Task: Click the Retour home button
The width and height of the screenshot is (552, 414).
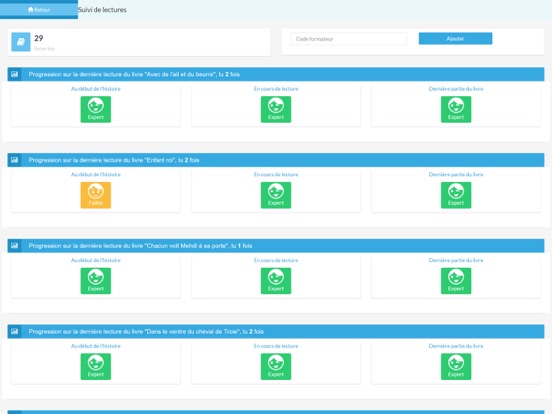Action: pos(39,10)
